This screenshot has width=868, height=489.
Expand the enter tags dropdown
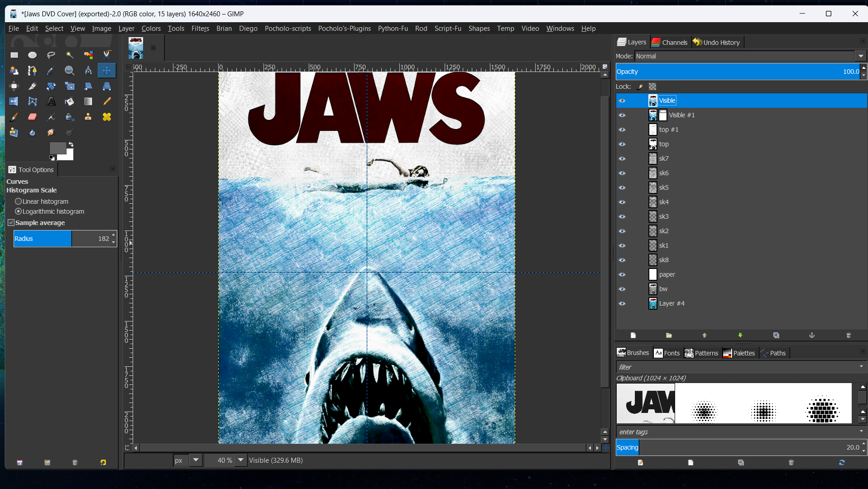click(861, 431)
